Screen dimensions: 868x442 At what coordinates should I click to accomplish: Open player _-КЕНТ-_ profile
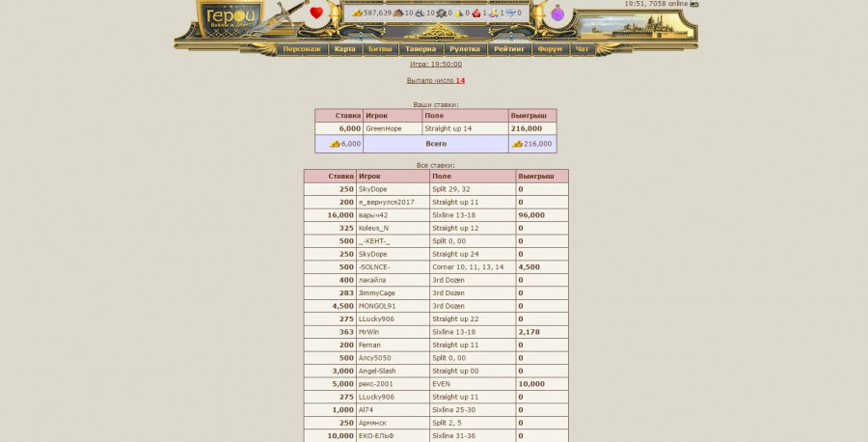[373, 241]
